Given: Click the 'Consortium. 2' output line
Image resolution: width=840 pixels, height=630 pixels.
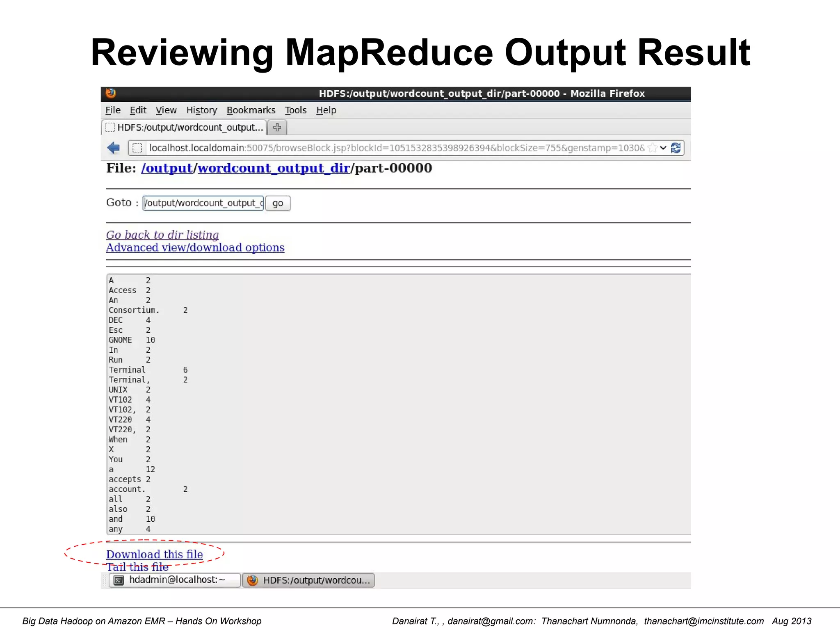Looking at the screenshot, I should (148, 310).
